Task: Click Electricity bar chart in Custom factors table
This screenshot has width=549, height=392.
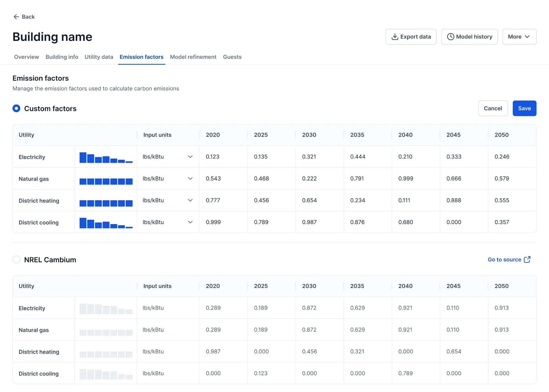Action: tap(106, 157)
